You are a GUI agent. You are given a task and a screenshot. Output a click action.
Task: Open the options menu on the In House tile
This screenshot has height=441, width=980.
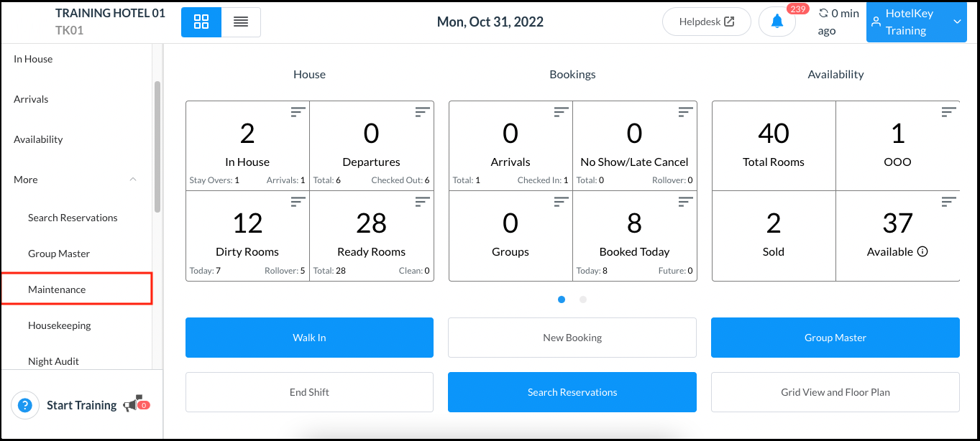[297, 111]
